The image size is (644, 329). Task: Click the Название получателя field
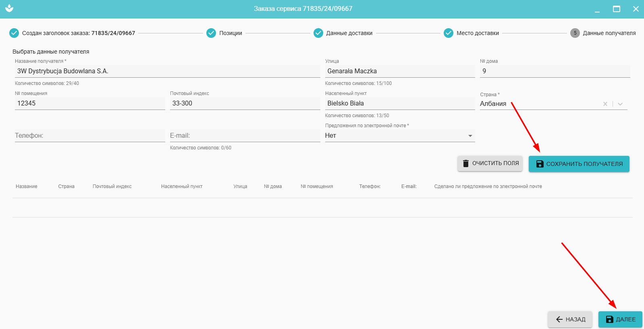tap(167, 71)
